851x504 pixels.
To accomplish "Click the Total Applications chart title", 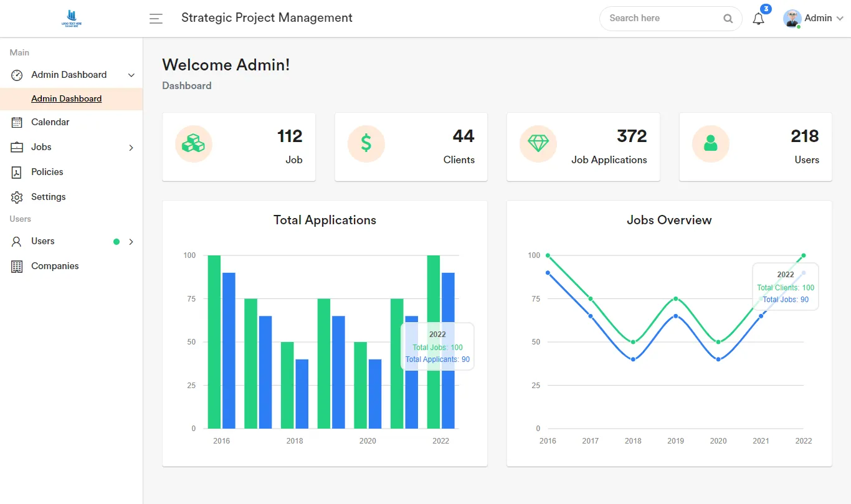I will [x=325, y=220].
